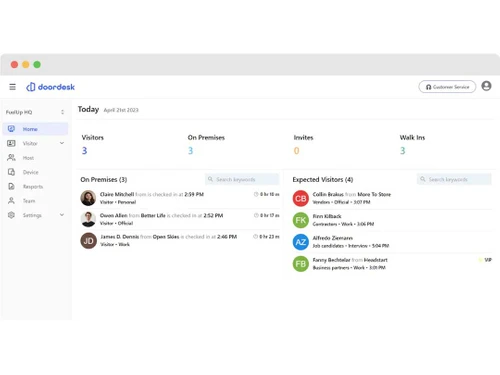Open the user account profile icon
The image size is (500, 375).
[x=486, y=86]
